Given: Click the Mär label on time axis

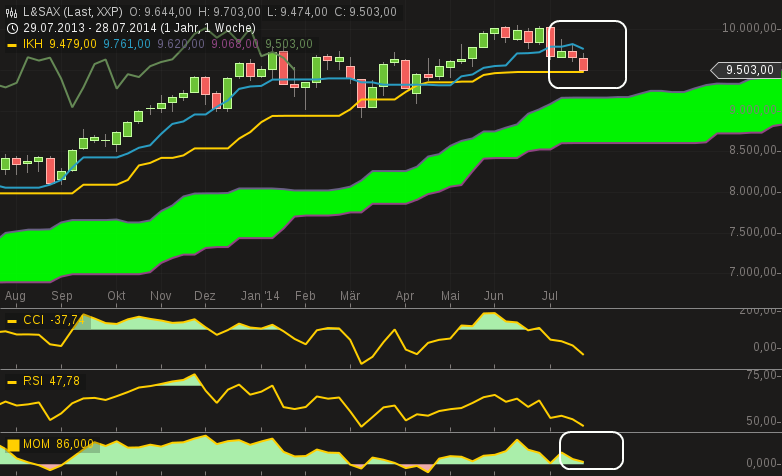Looking at the screenshot, I should click(350, 296).
